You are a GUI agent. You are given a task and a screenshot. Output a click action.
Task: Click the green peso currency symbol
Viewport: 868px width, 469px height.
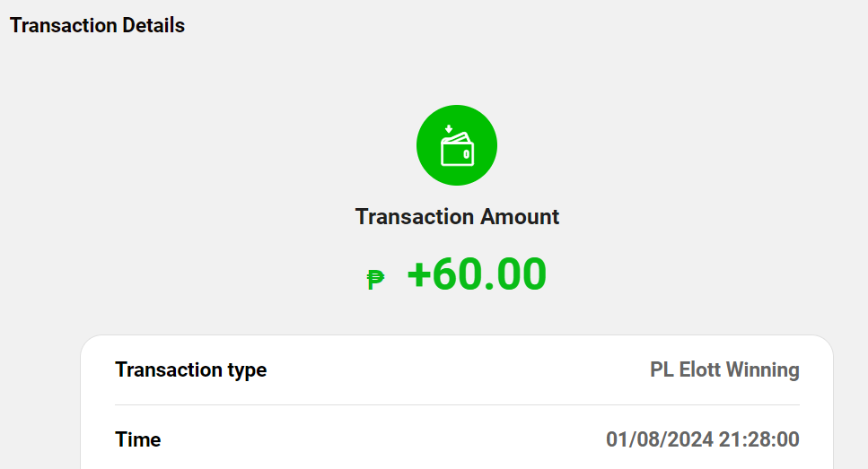[x=376, y=279]
